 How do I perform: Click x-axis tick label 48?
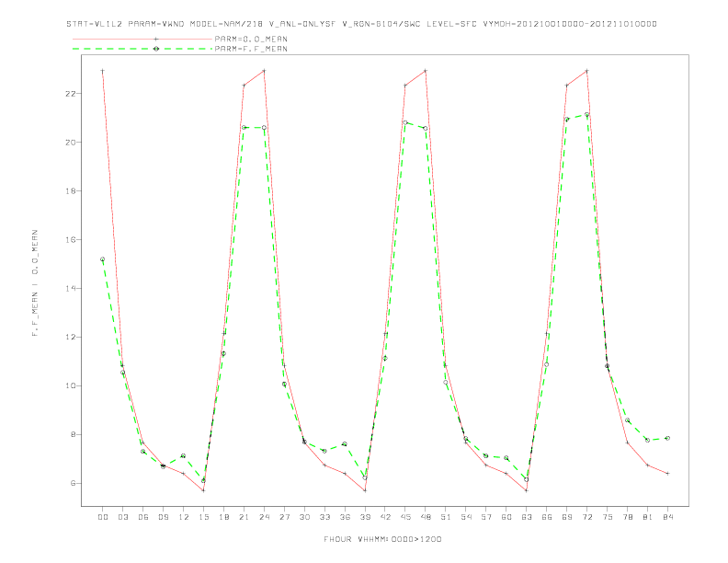click(426, 517)
